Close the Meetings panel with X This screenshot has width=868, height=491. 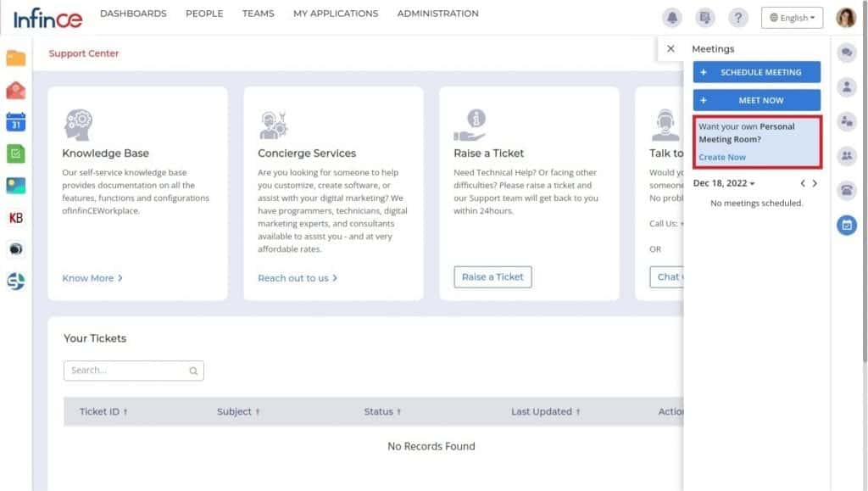(x=670, y=48)
